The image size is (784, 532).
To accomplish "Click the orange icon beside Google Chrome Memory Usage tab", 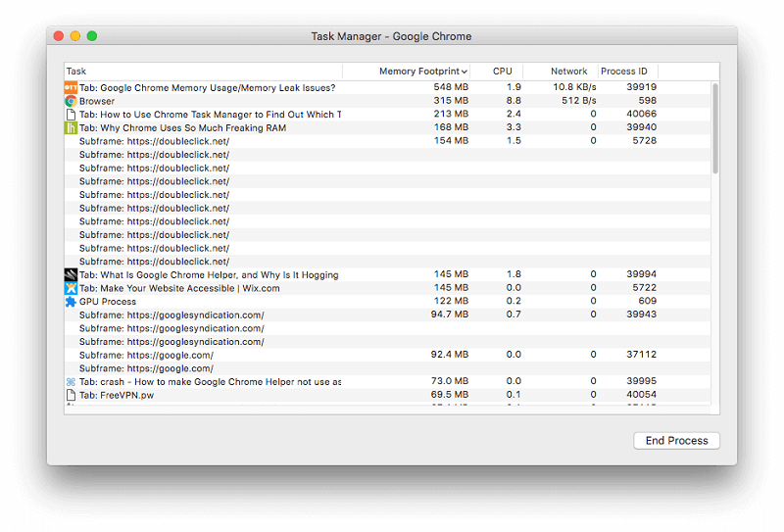I will point(71,88).
